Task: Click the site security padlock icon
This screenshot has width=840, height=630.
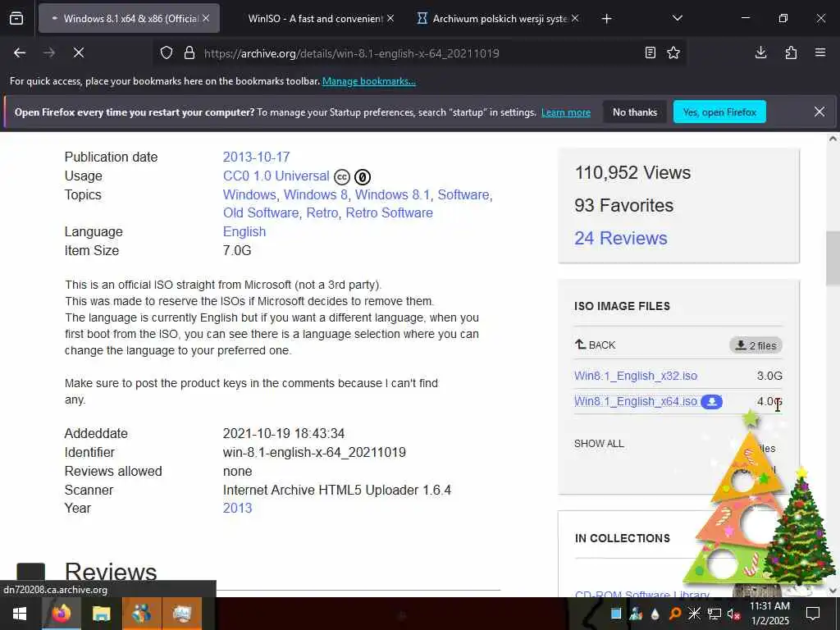Action: click(x=189, y=53)
